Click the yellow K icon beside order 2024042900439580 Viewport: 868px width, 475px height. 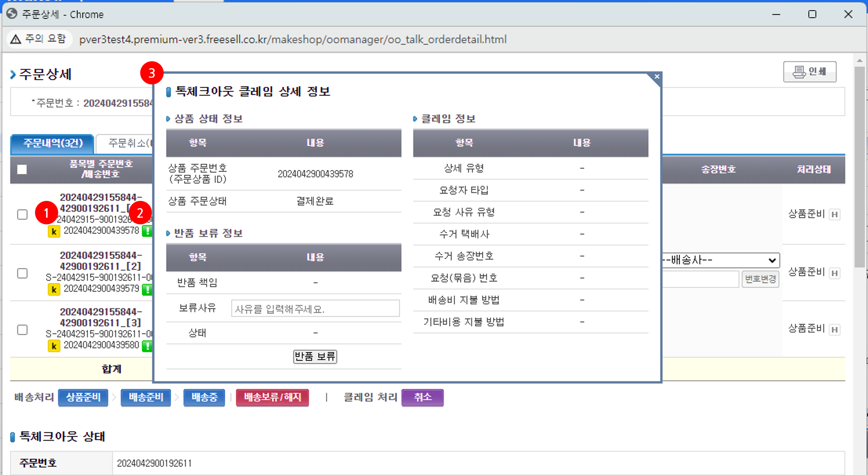[54, 346]
